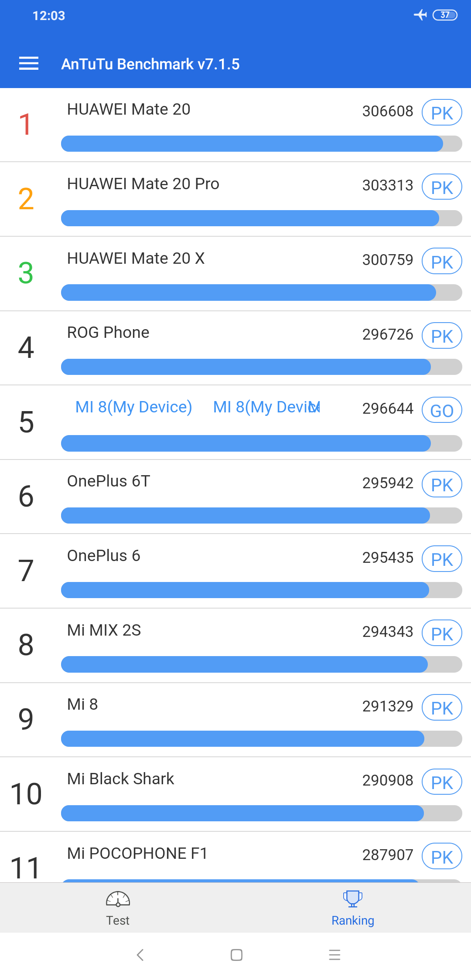Click the ROG Phone score bar
The image size is (471, 980).
(x=262, y=367)
